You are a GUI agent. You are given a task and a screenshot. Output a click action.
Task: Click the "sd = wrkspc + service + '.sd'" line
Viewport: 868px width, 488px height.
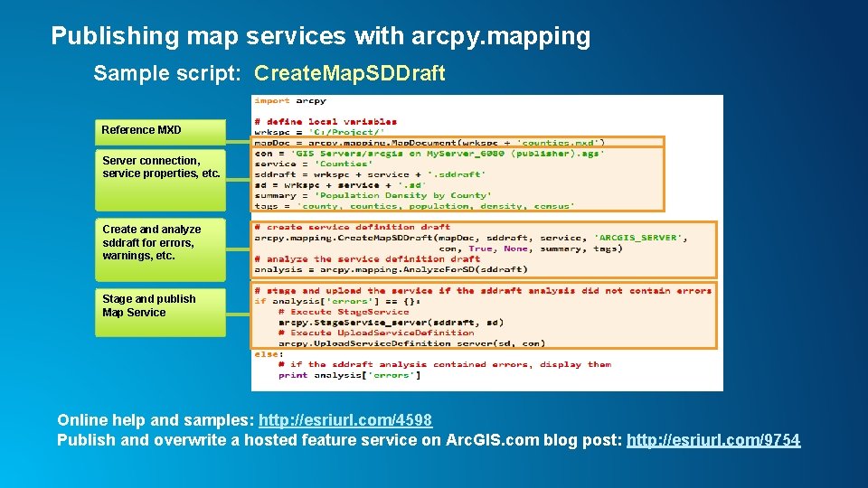point(340,184)
